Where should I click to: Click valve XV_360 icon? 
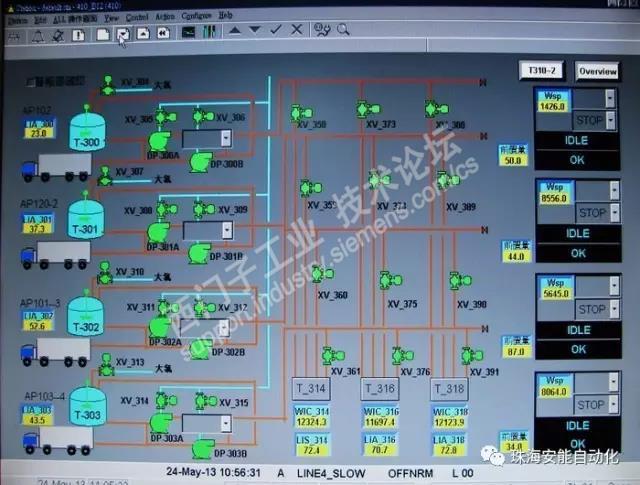coord(322,274)
